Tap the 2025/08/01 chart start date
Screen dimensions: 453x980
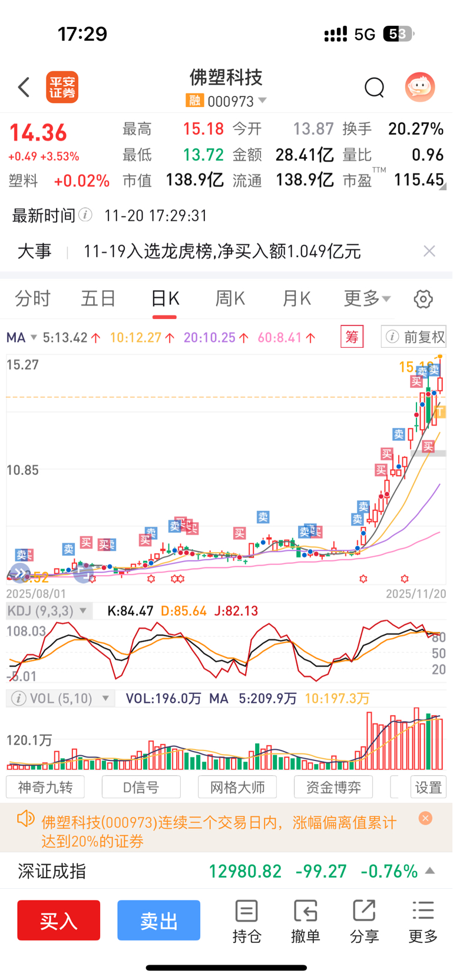(37, 594)
